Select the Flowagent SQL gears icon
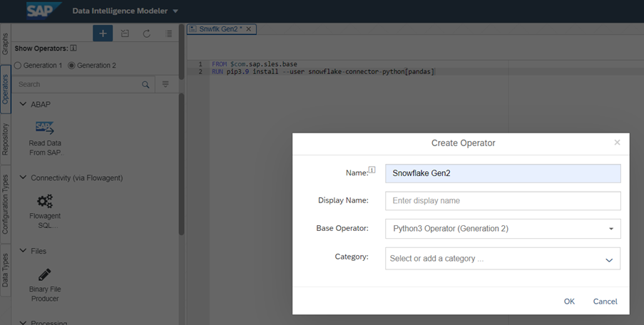Screen dimensions: 644x325 (45, 202)
